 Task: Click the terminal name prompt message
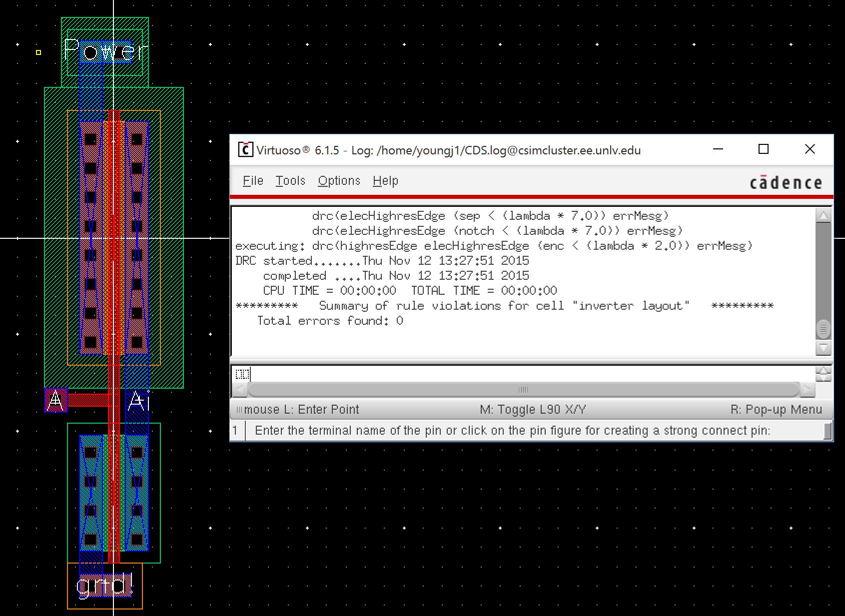point(513,431)
